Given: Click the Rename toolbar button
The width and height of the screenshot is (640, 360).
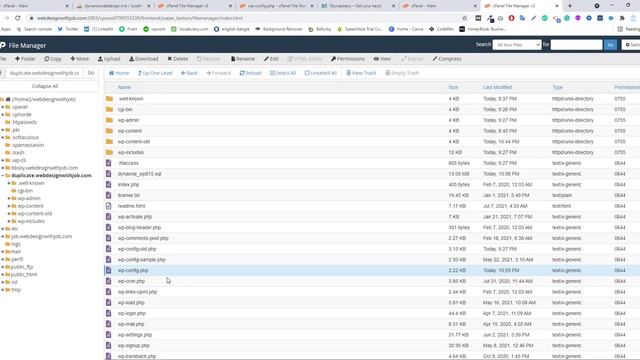Looking at the screenshot, I should point(243,59).
